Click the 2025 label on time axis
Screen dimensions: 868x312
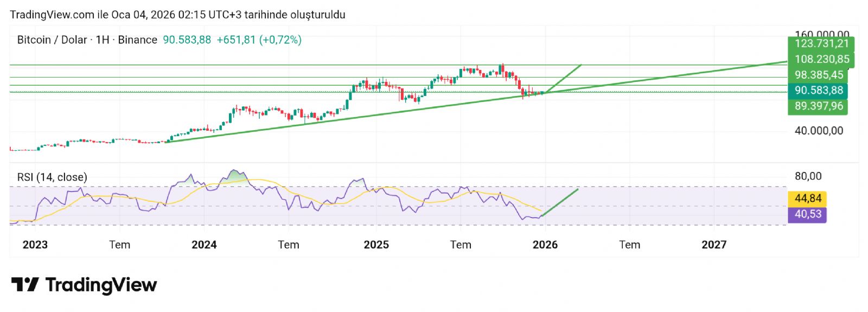coord(376,245)
